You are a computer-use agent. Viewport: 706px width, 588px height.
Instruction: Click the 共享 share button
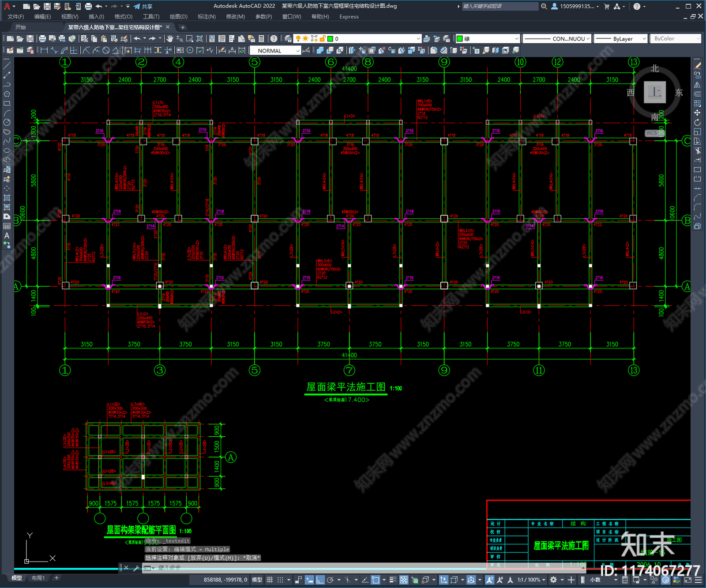(143, 6)
